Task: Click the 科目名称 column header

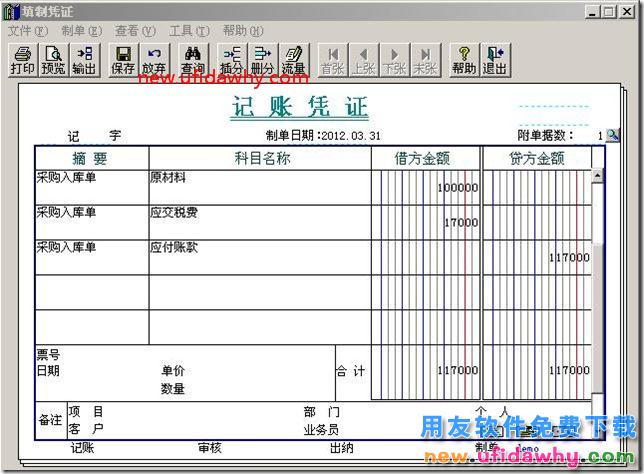Action: coord(260,158)
